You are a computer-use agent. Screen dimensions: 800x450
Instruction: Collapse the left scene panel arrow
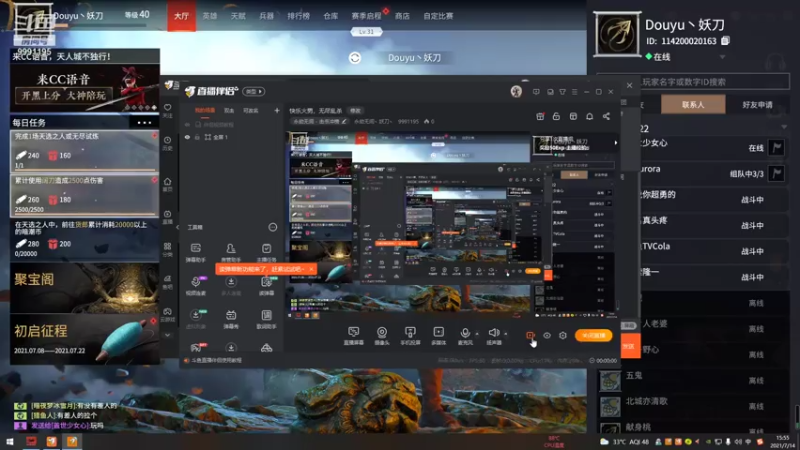click(x=178, y=227)
